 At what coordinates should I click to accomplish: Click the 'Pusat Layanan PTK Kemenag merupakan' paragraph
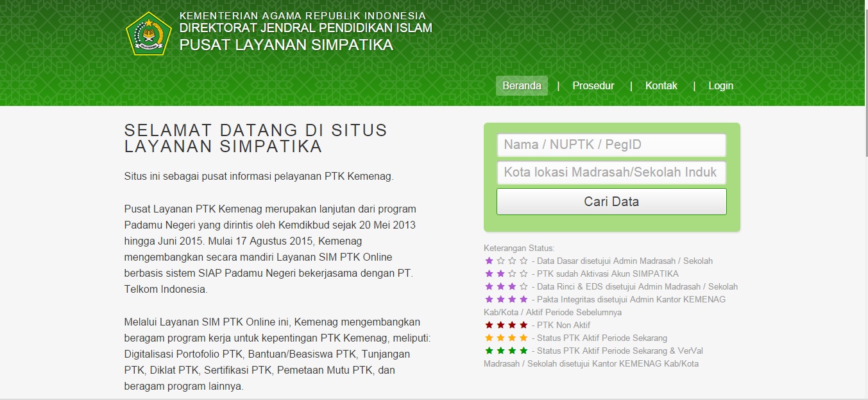click(271, 249)
